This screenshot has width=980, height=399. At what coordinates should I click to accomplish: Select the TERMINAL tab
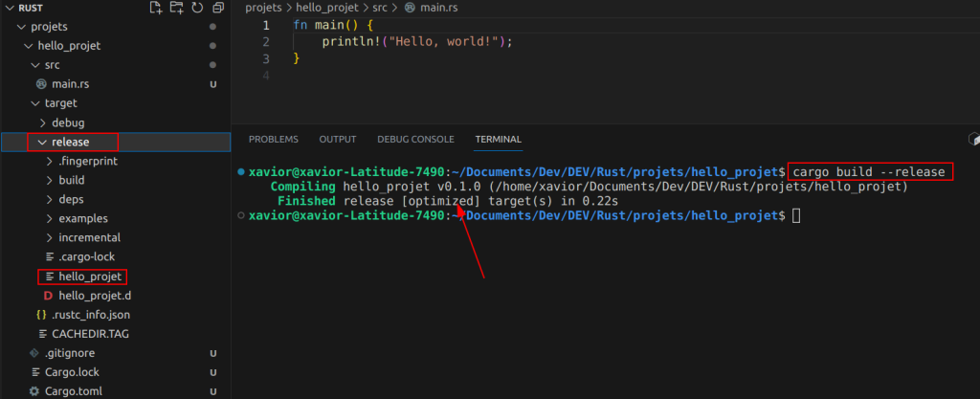click(x=498, y=140)
